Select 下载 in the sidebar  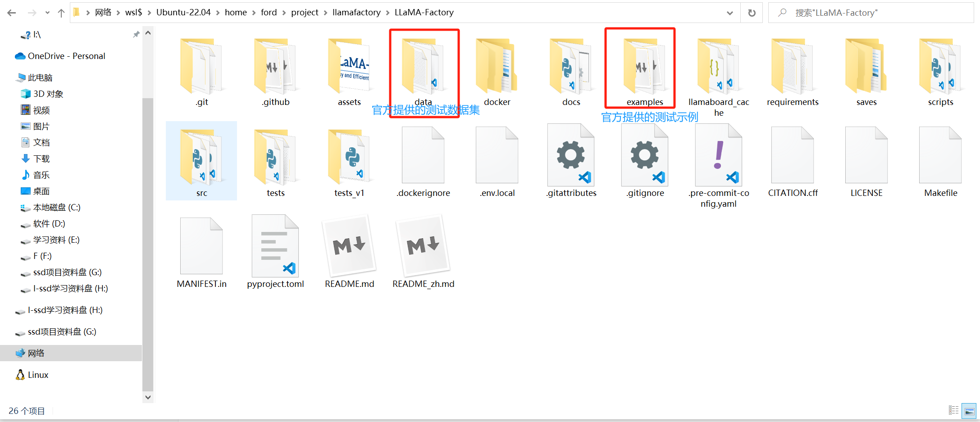pyautogui.click(x=41, y=159)
